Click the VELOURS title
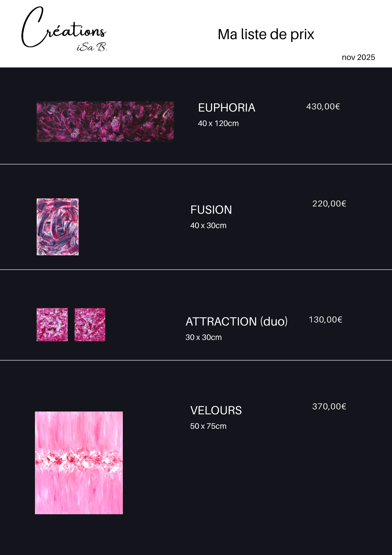 point(216,410)
